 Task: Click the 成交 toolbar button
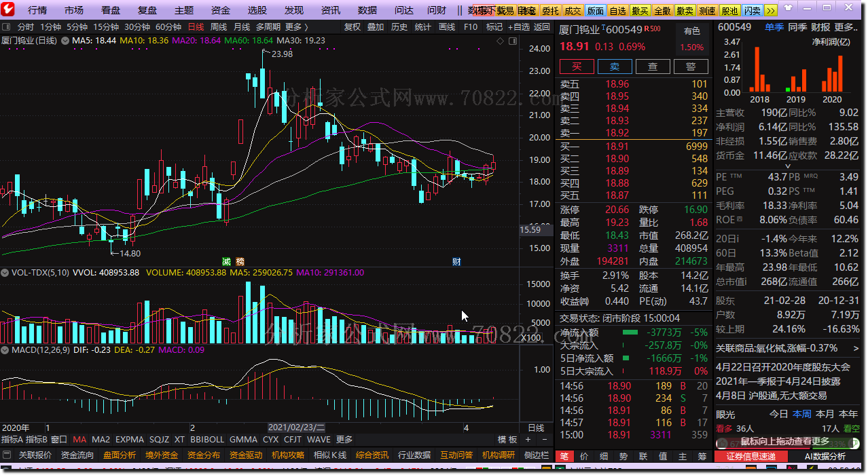pos(573,11)
